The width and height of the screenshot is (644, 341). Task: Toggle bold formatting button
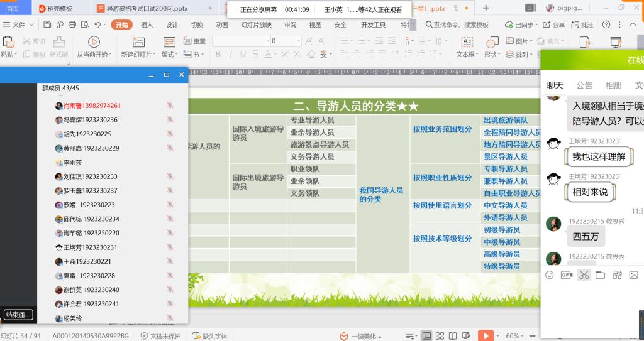pyautogui.click(x=218, y=55)
